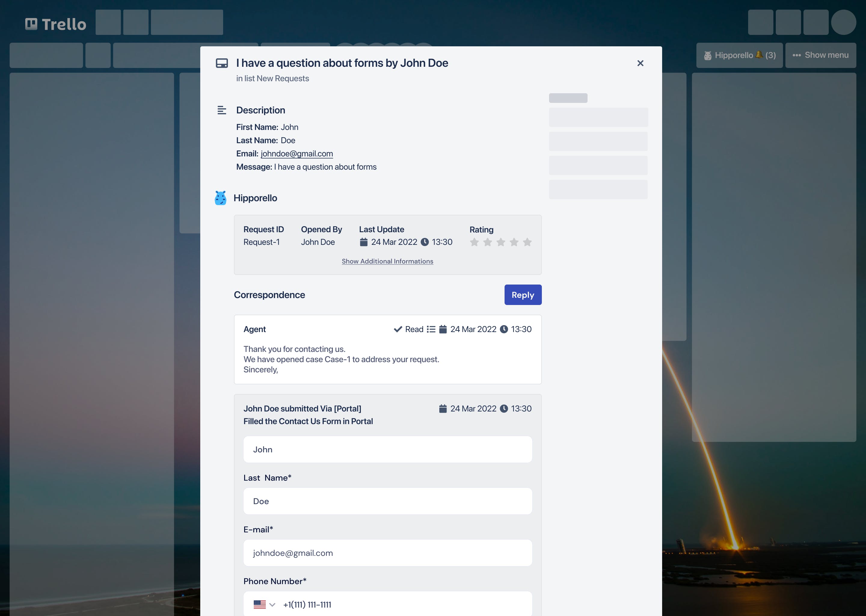The image size is (866, 616).
Task: Click the Read checkmark in Agent message
Action: click(x=398, y=329)
